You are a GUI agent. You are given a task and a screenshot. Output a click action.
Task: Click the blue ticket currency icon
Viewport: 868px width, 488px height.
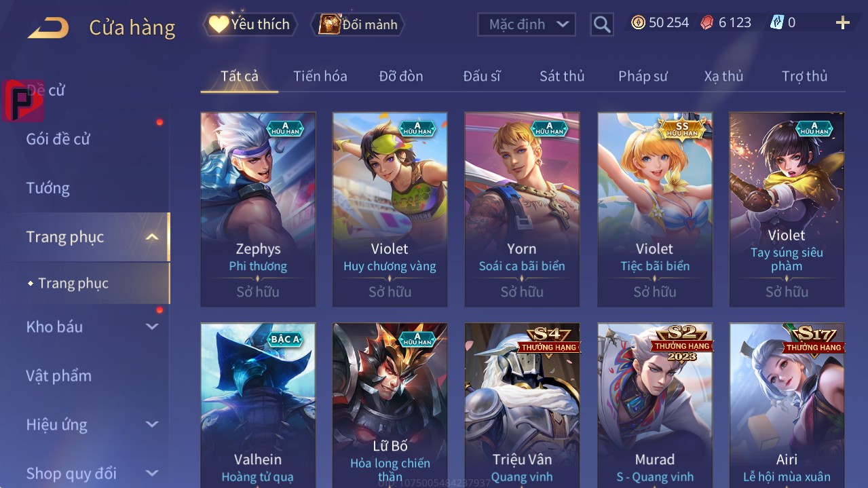[776, 22]
